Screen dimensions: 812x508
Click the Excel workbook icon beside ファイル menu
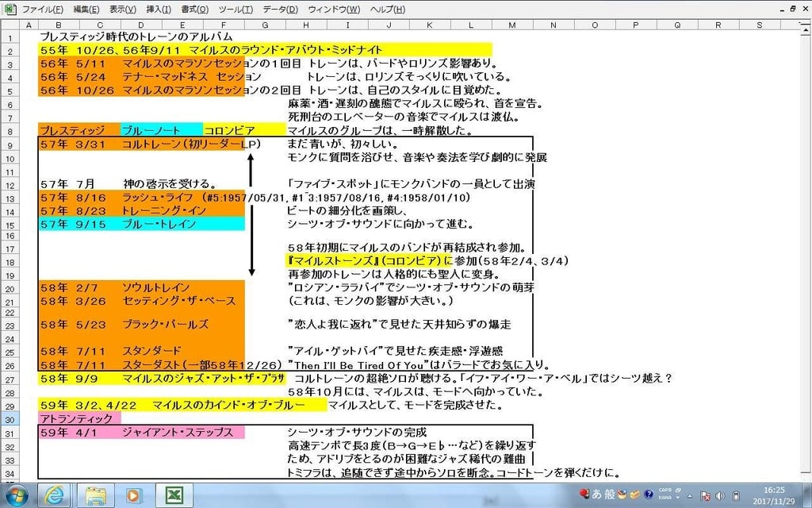pyautogui.click(x=10, y=10)
